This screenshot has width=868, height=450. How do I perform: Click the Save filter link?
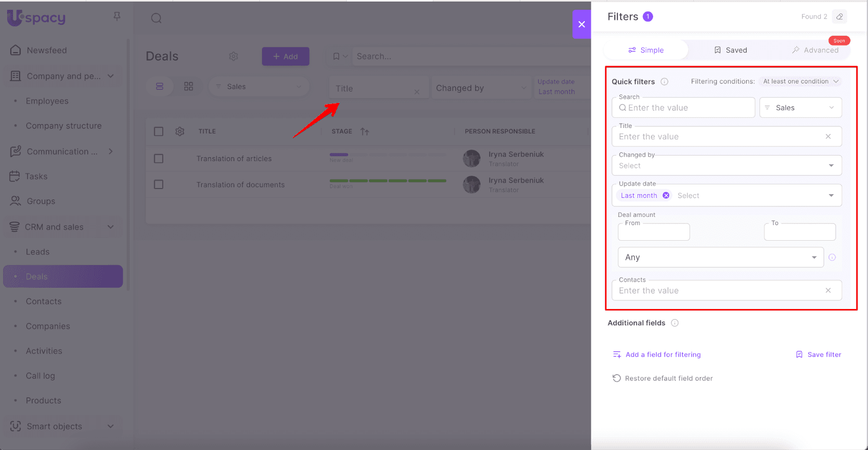(819, 355)
